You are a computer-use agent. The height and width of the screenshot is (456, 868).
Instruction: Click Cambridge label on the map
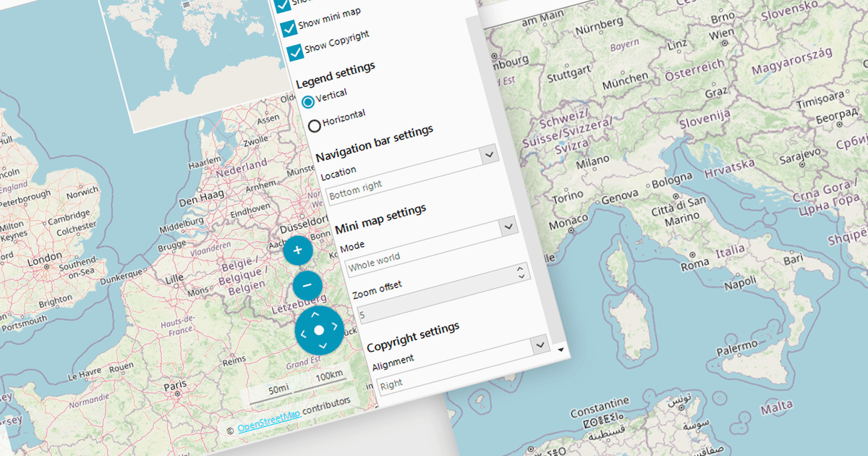tap(69, 216)
